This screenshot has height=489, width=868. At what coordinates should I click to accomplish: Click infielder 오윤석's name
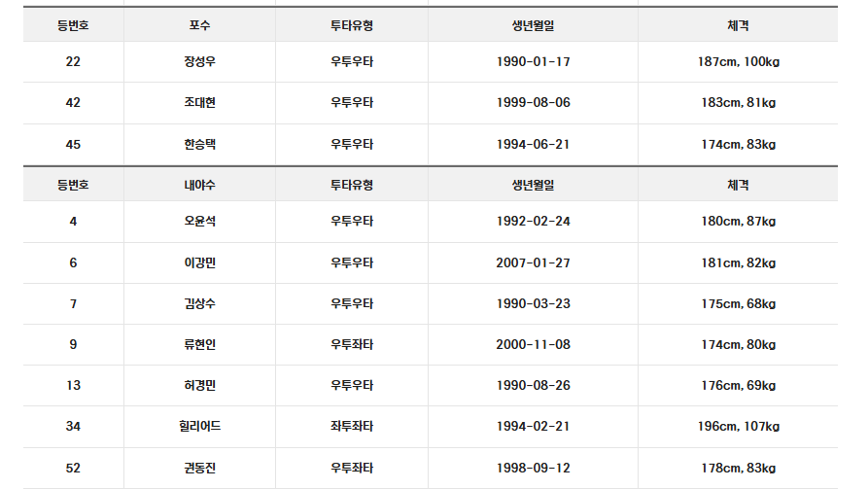click(199, 222)
